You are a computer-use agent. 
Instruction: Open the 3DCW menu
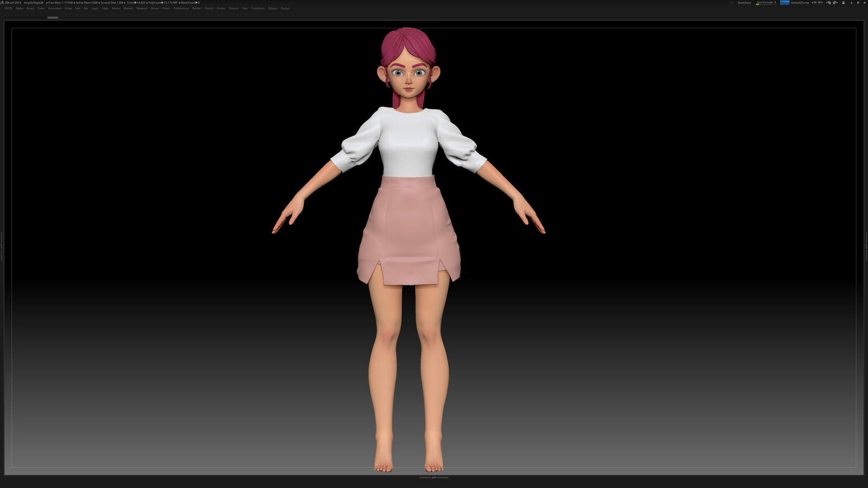coord(8,8)
